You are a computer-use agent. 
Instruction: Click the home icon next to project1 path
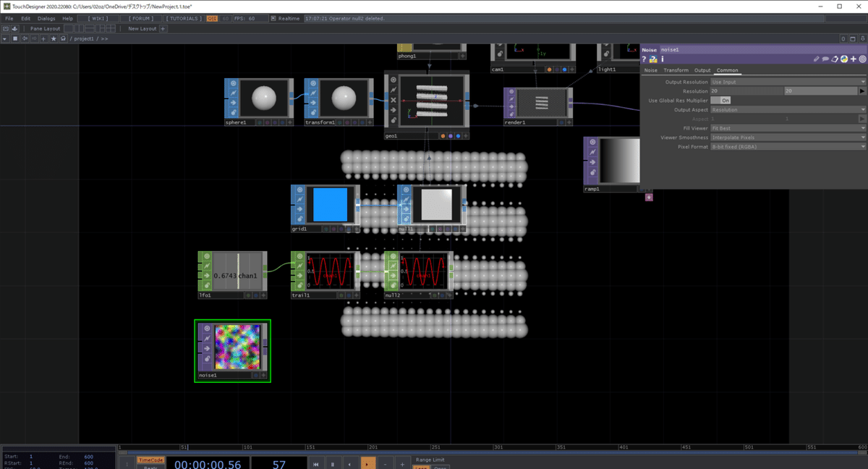pyautogui.click(x=64, y=38)
